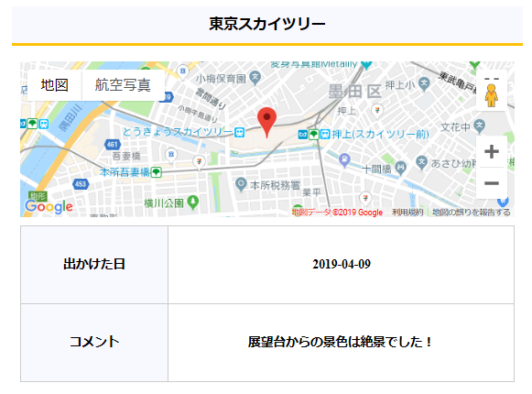Click 本所吾妻橋 station label

[125, 172]
